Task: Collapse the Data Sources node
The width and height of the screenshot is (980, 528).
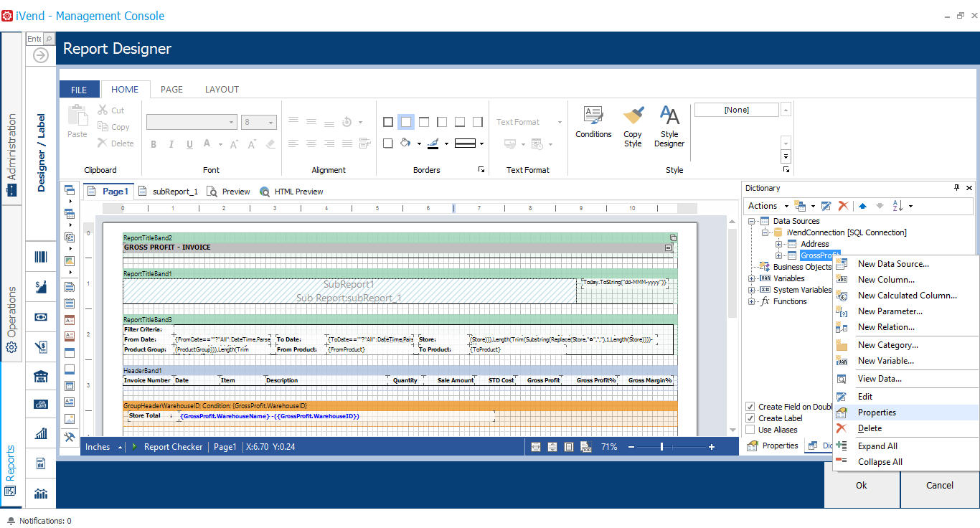Action: point(752,222)
